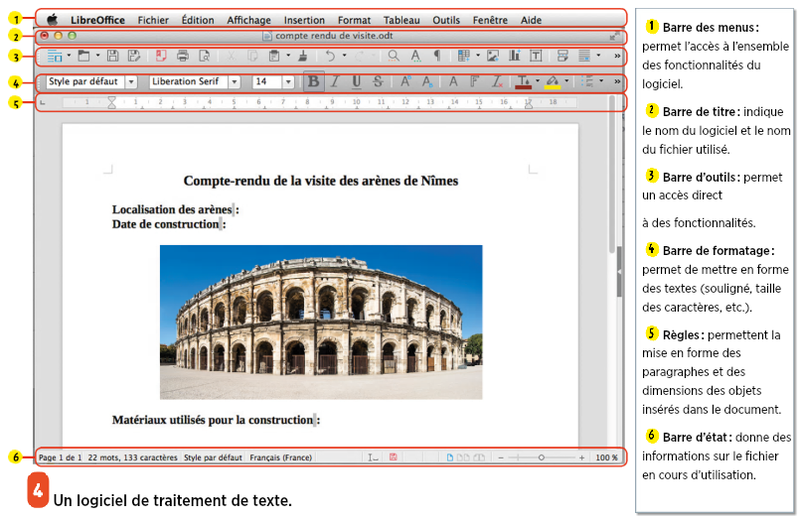Click the Insert Image icon
Image resolution: width=800 pixels, height=520 pixels.
point(492,57)
